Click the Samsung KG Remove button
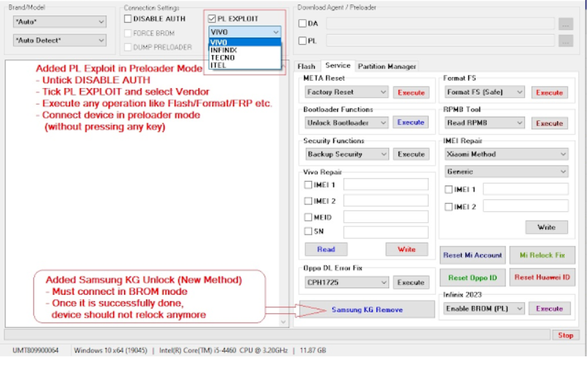The width and height of the screenshot is (588, 371). 367,310
